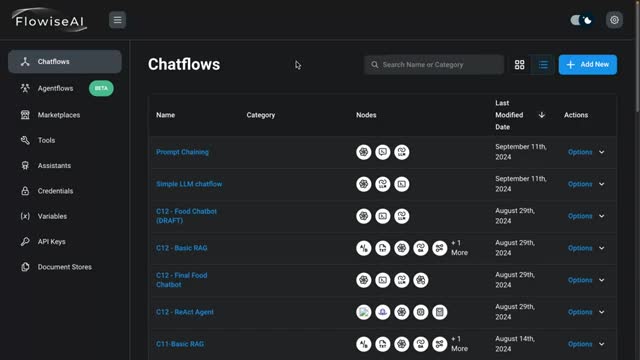
Task: Open Document Stores page
Action: tap(65, 267)
